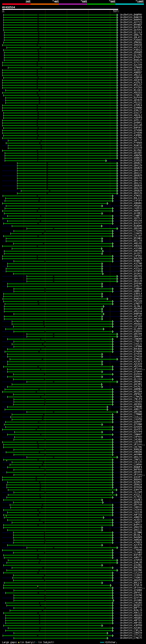Open hit UniRef100_P26683
Viewport: 146px width, 644px height.
pos(131,40)
